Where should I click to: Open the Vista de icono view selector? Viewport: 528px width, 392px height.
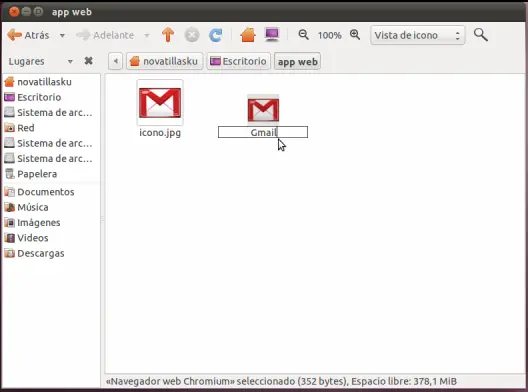(418, 35)
